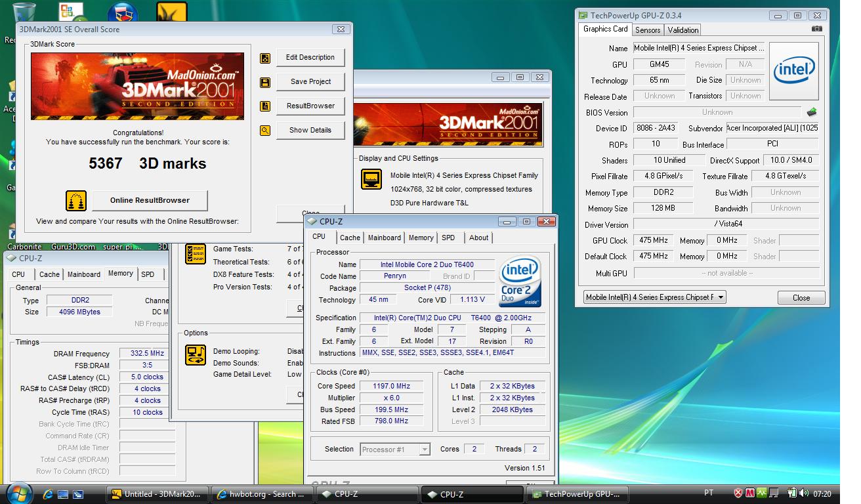Click the red security shield tray icon
Viewport: 861px width, 504px height.
(738, 493)
